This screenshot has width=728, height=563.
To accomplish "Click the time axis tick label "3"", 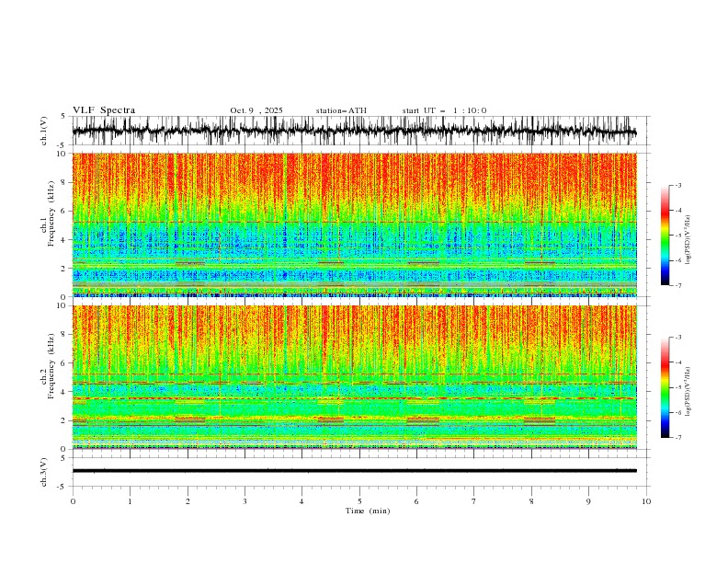I will coord(245,501).
